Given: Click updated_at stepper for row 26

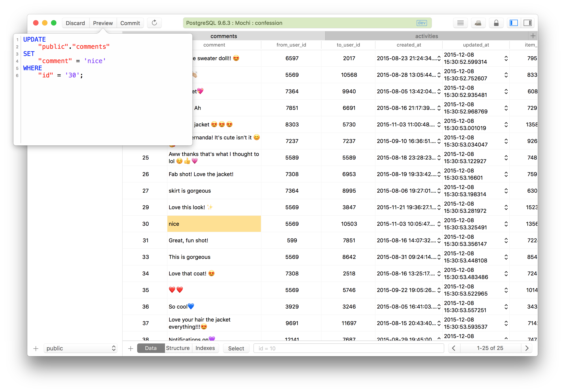Looking at the screenshot, I should pyautogui.click(x=506, y=174).
